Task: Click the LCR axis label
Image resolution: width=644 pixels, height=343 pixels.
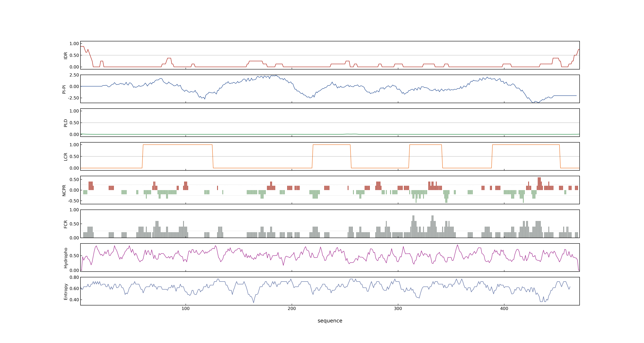Action: (x=66, y=157)
